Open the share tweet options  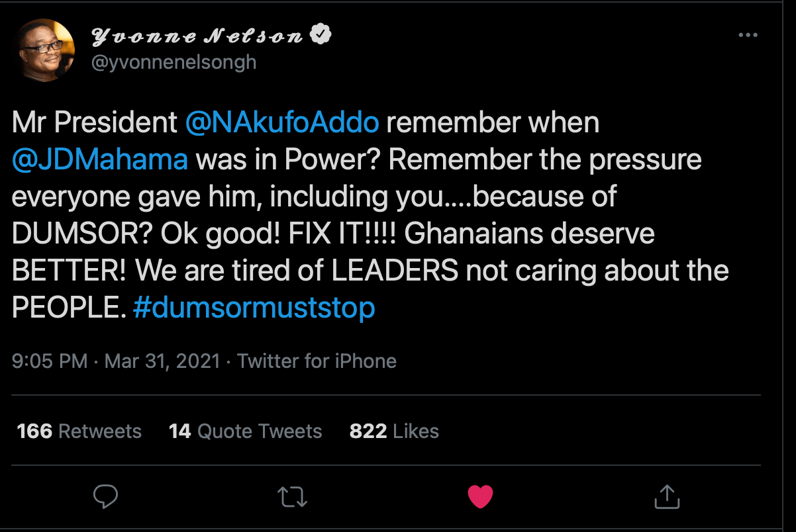(x=667, y=496)
